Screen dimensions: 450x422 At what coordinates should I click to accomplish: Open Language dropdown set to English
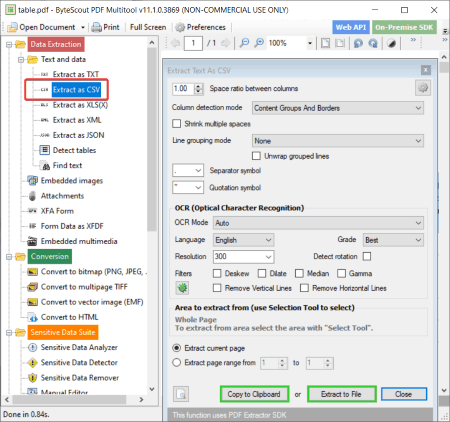[x=243, y=240]
